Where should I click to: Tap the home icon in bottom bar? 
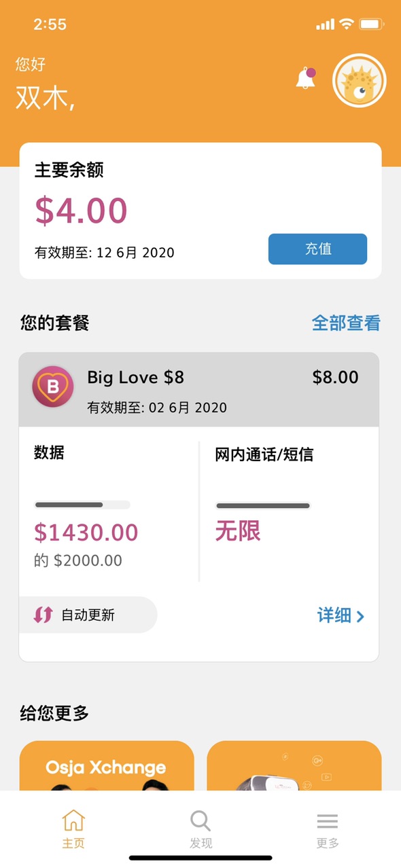[x=73, y=820]
